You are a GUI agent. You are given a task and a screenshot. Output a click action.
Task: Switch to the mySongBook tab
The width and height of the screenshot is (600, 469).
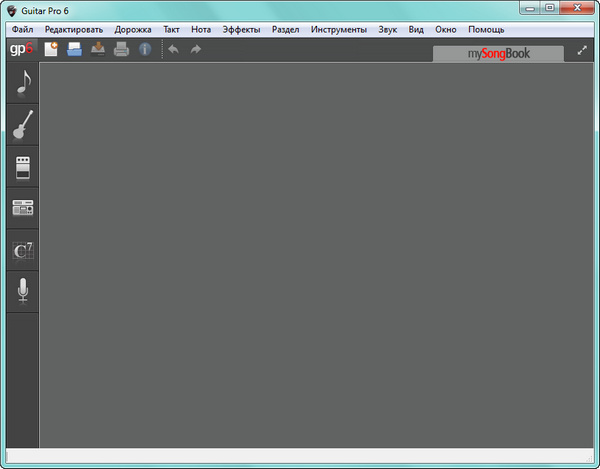(x=498, y=54)
